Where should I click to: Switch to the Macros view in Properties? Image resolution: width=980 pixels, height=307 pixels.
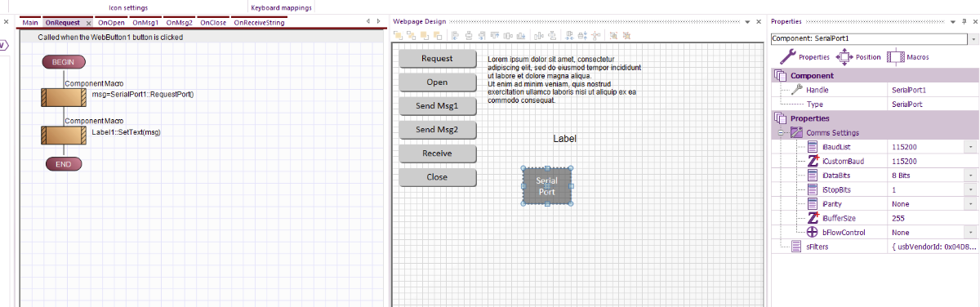[x=908, y=57]
